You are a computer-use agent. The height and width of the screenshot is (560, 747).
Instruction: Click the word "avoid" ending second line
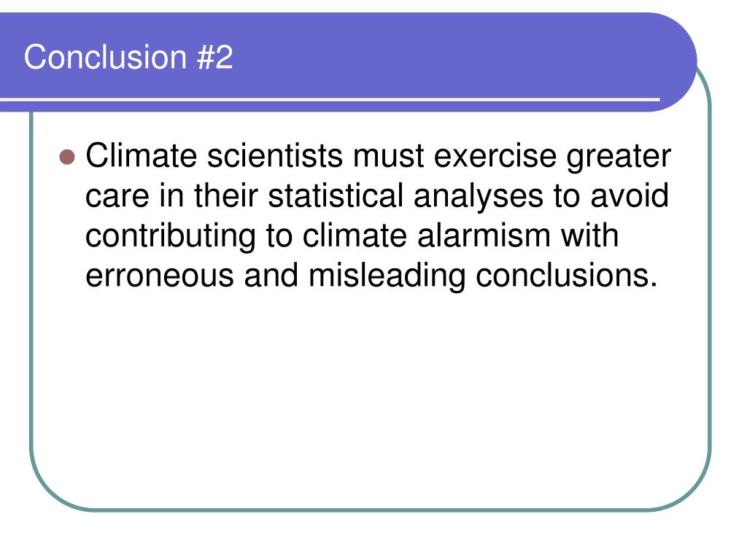pos(630,195)
